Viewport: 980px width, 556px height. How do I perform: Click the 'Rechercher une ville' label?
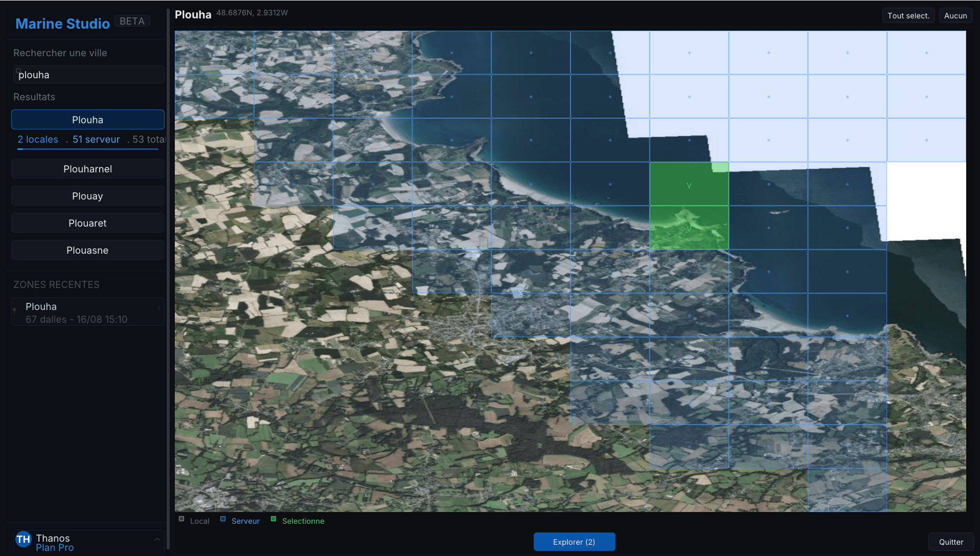(60, 53)
